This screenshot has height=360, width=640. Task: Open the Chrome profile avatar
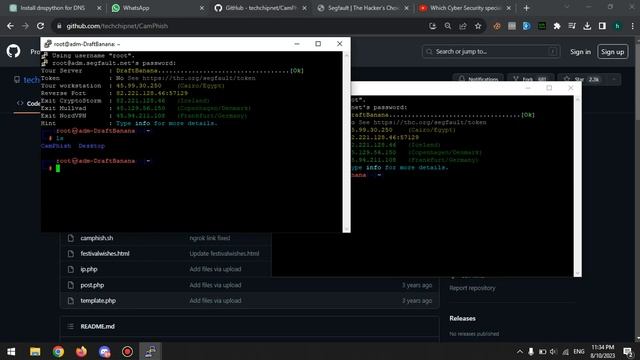point(618,26)
